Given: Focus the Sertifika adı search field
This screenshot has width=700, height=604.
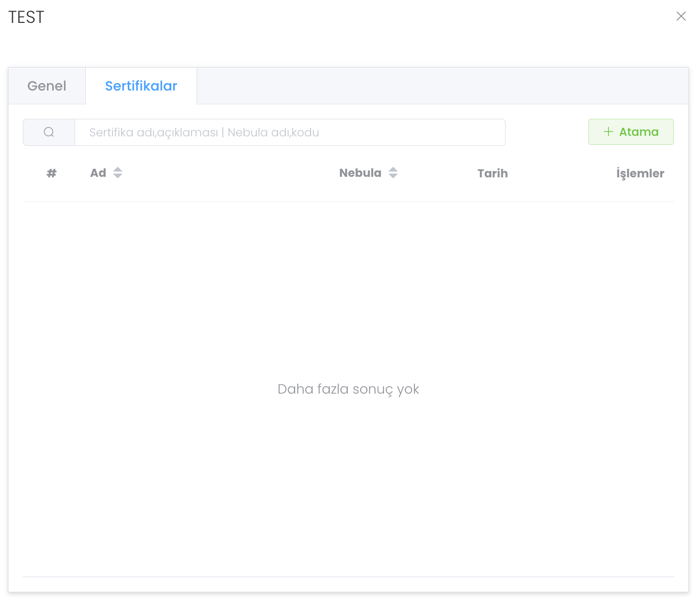Looking at the screenshot, I should (290, 132).
